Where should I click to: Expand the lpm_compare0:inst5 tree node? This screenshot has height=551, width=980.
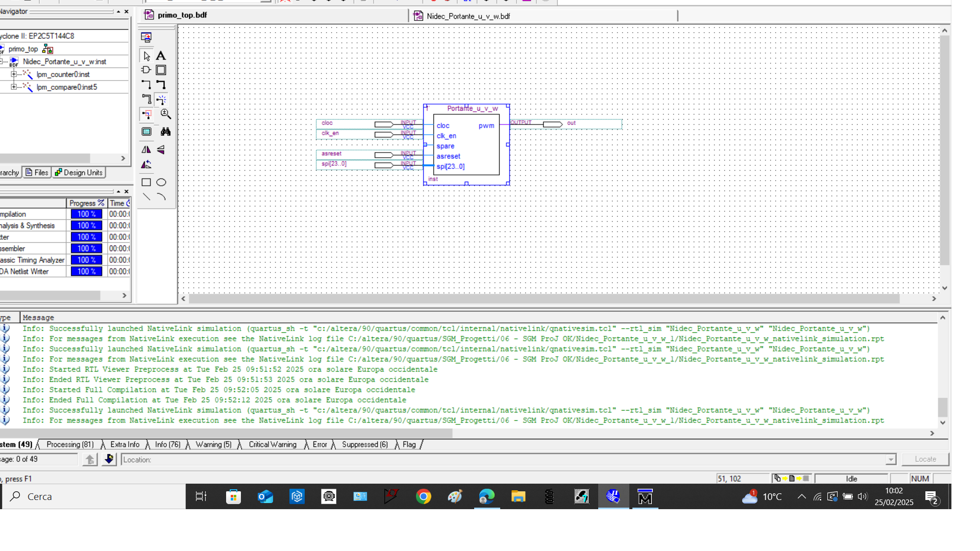tap(14, 87)
